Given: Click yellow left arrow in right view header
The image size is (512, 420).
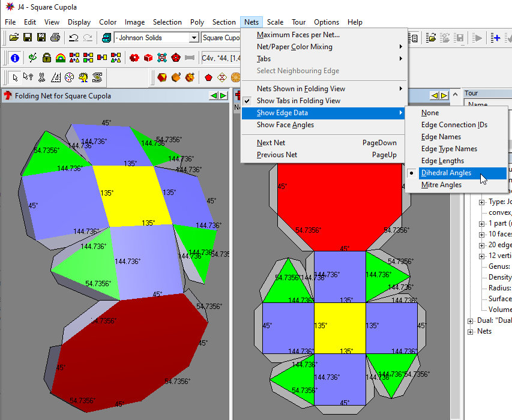Looking at the screenshot, I should (435, 95).
